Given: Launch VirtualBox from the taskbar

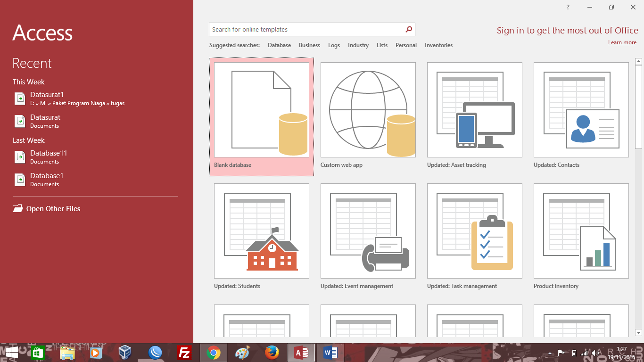Looking at the screenshot, I should 125,353.
